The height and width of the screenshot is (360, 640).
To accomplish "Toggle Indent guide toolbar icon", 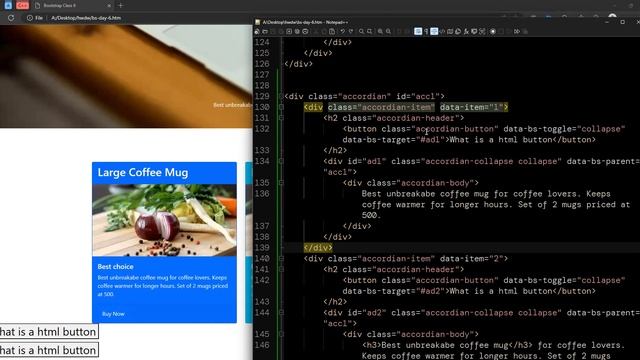I will coord(434,31).
